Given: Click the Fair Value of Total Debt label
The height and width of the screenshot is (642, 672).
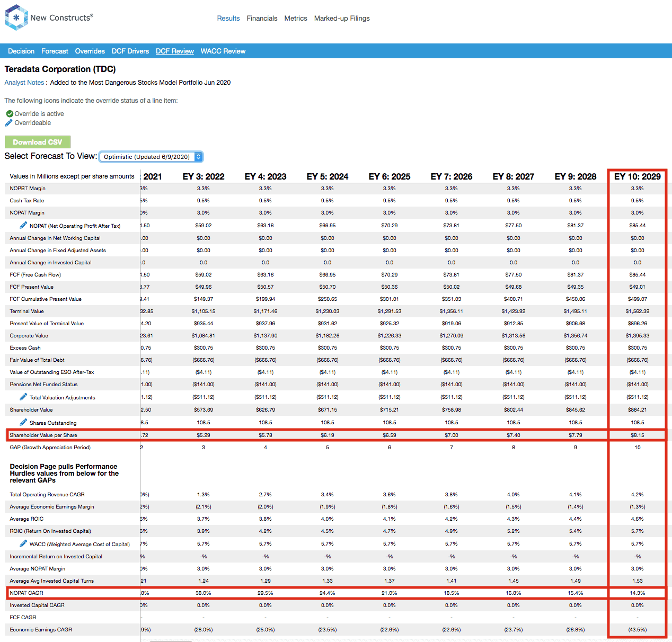Looking at the screenshot, I should click(37, 360).
